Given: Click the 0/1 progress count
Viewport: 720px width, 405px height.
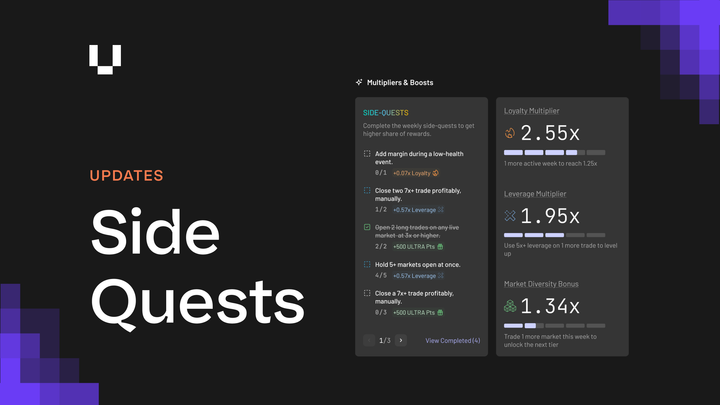Looking at the screenshot, I should [381, 173].
